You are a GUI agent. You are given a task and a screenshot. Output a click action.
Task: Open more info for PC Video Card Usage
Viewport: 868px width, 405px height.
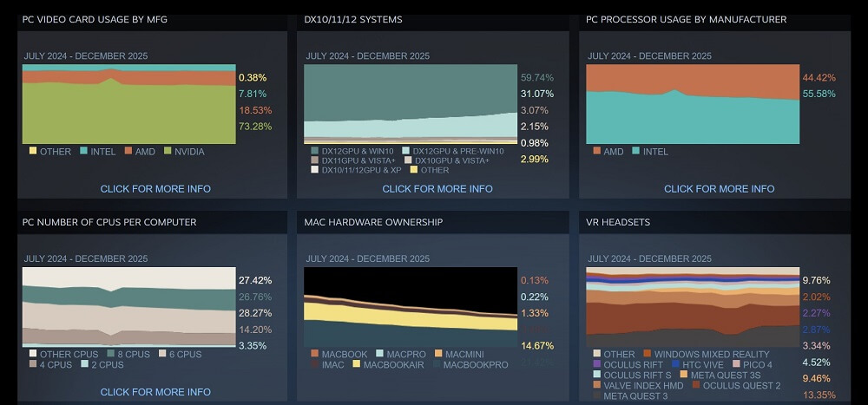point(155,188)
